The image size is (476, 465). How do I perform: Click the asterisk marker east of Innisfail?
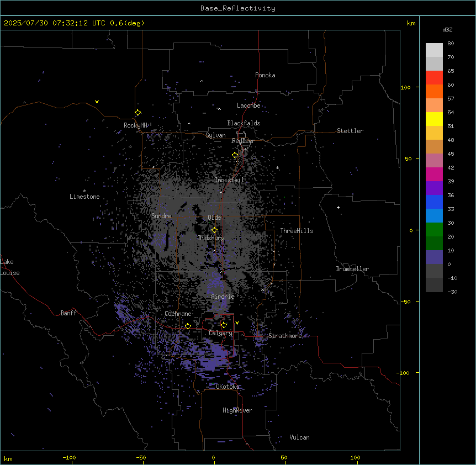[277, 168]
